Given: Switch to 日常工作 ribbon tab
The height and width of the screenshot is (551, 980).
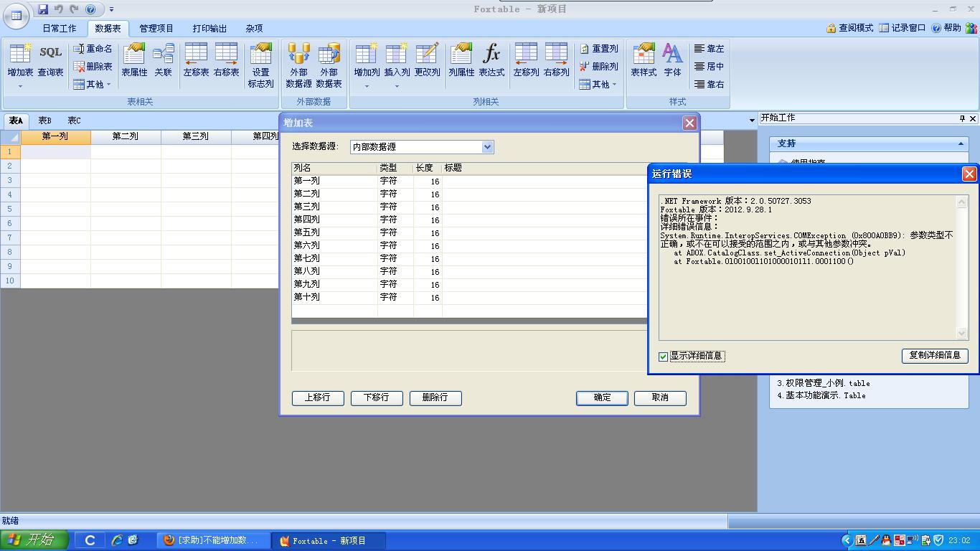Looking at the screenshot, I should [x=59, y=29].
